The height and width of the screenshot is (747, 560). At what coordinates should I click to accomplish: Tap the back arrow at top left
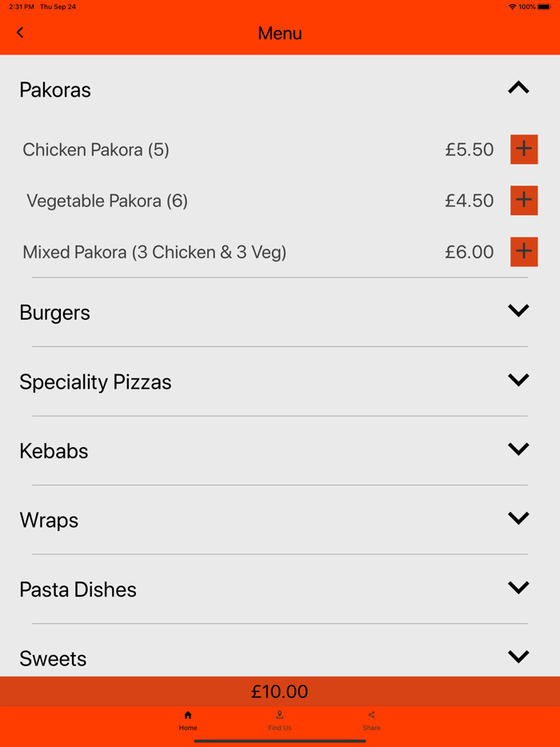coord(19,33)
